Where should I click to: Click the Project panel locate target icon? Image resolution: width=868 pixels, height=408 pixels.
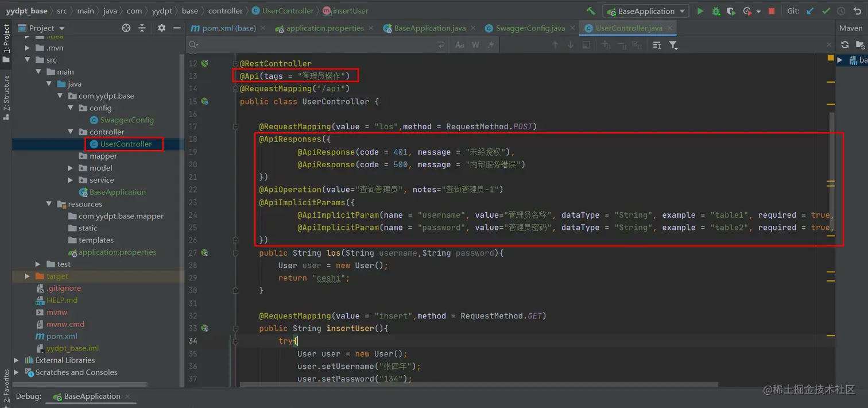pyautogui.click(x=126, y=28)
